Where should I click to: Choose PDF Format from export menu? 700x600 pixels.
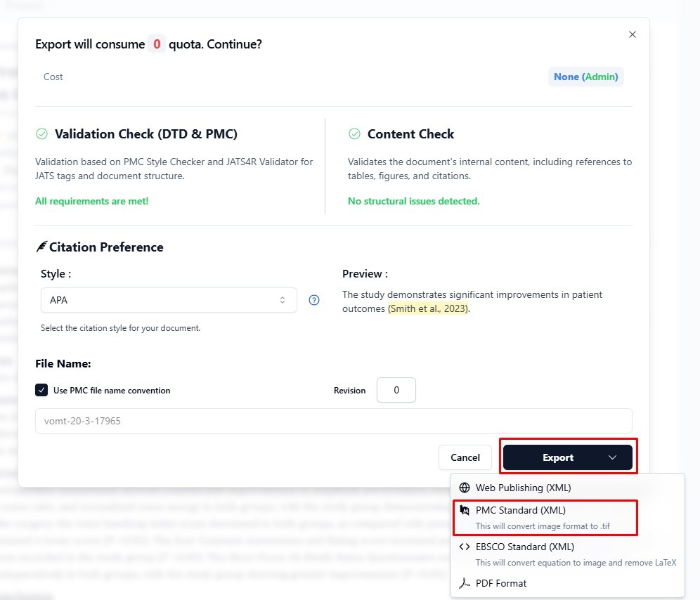(501, 583)
